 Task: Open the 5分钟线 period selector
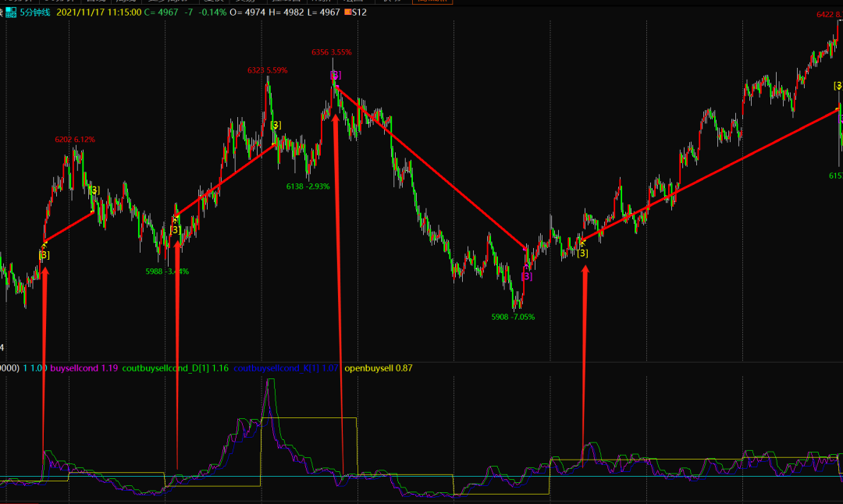(35, 12)
